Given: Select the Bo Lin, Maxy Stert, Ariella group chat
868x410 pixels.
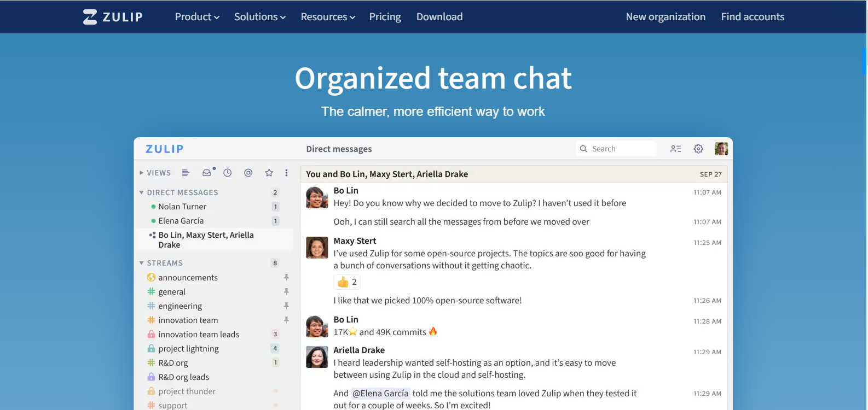Looking at the screenshot, I should [215, 239].
